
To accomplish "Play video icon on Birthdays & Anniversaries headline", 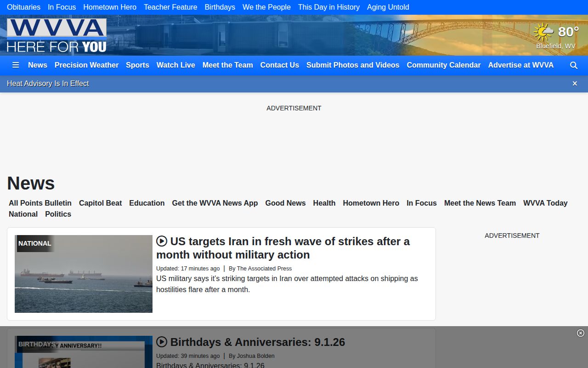I will pos(162,342).
